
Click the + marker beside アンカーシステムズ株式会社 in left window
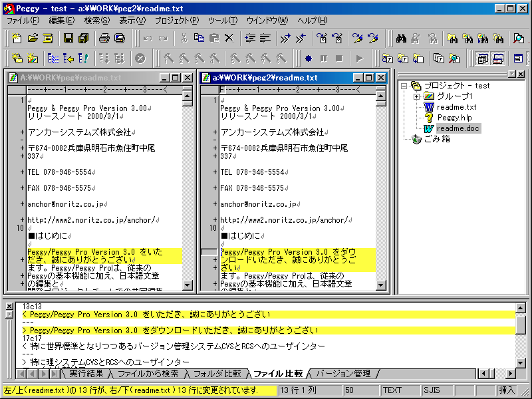click(22, 132)
